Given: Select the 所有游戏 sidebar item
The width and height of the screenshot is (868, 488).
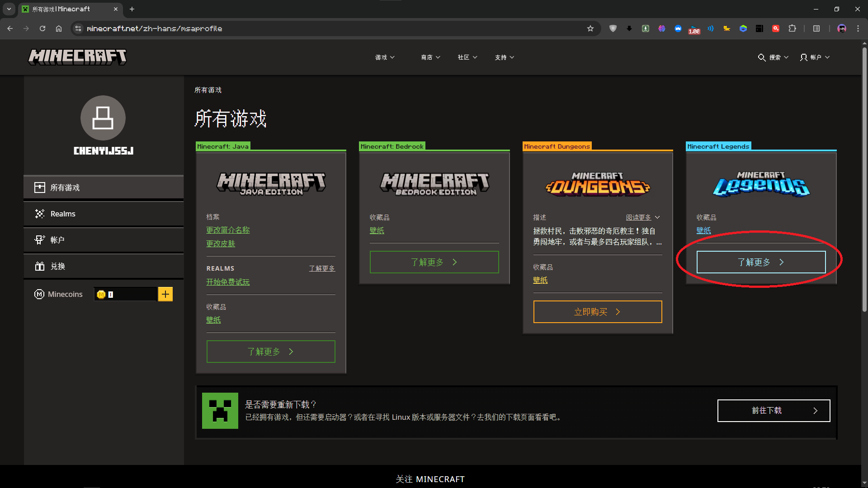Looking at the screenshot, I should 104,188.
